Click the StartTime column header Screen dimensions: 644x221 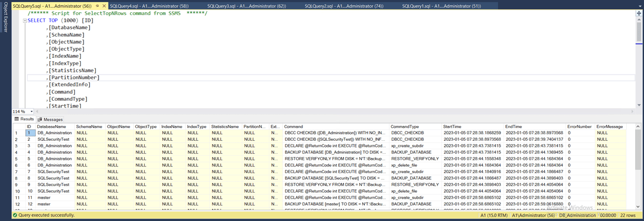[473, 126]
